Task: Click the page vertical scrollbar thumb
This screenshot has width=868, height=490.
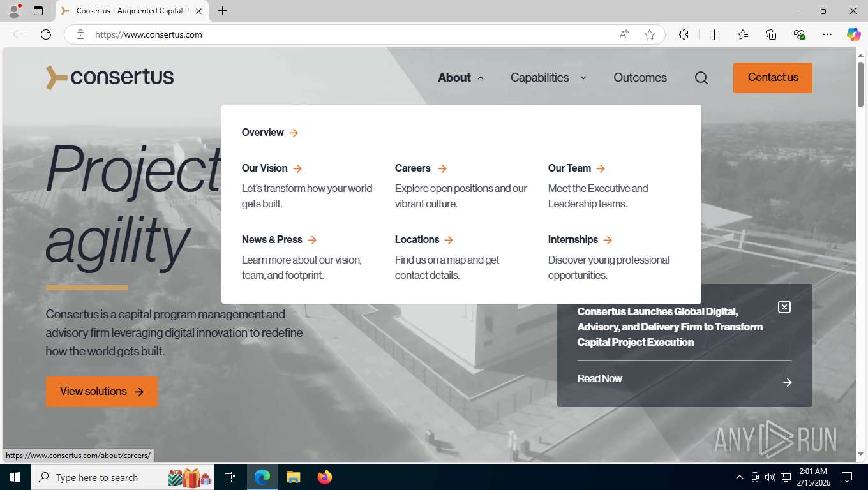Action: coord(860,84)
